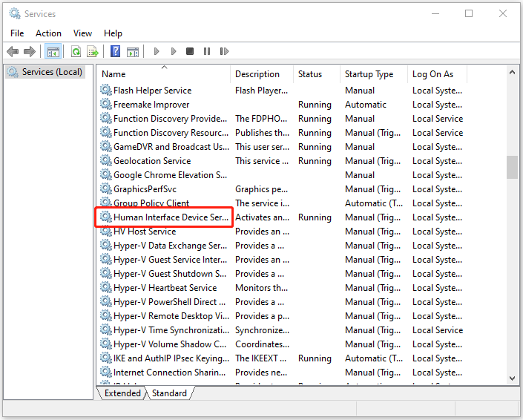Select the Geolocation Service entry

click(x=152, y=161)
